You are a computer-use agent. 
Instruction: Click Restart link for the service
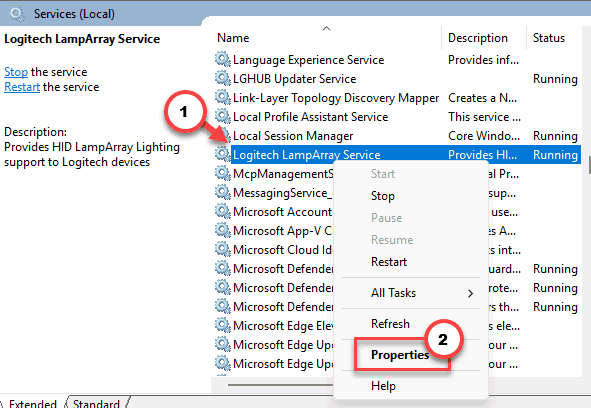coord(22,87)
